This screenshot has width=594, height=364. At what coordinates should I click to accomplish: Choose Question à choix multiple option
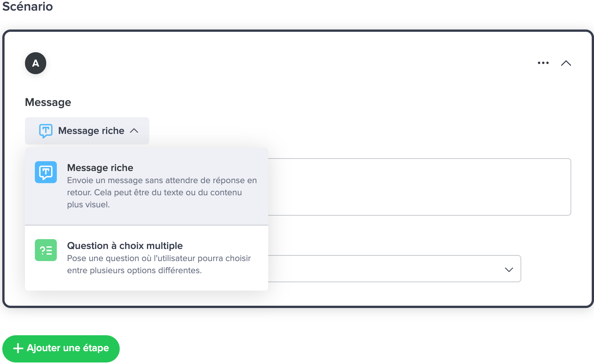(147, 258)
